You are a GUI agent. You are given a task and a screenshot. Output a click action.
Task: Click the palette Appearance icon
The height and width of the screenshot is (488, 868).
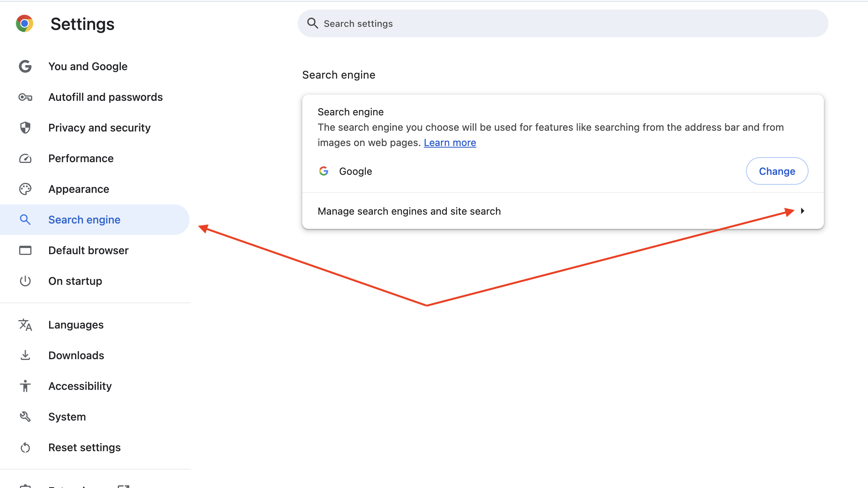click(x=25, y=189)
